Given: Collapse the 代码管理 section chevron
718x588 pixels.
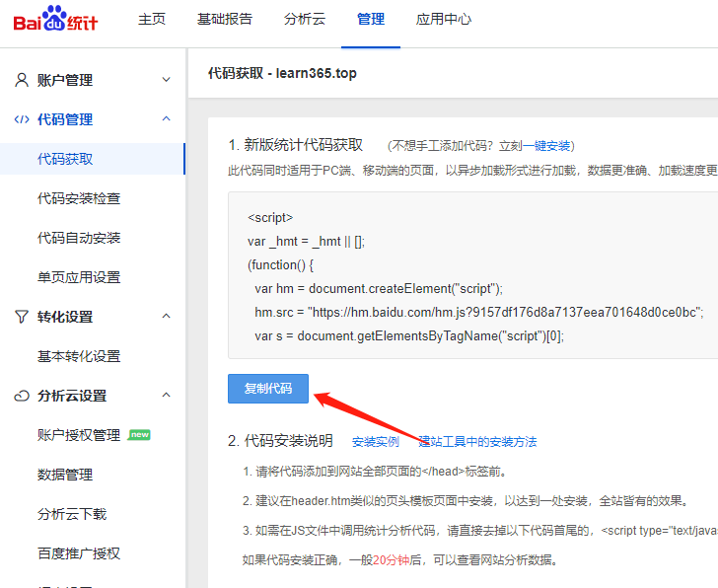Looking at the screenshot, I should click(x=166, y=119).
